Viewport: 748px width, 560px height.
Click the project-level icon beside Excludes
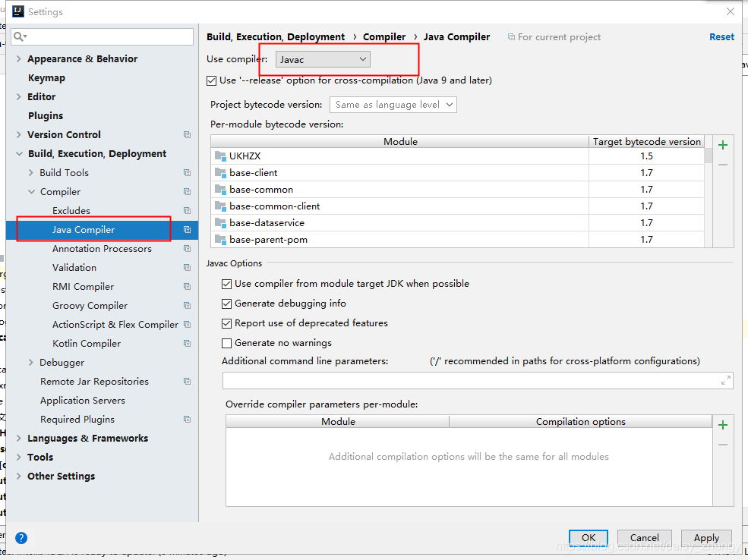point(187,211)
